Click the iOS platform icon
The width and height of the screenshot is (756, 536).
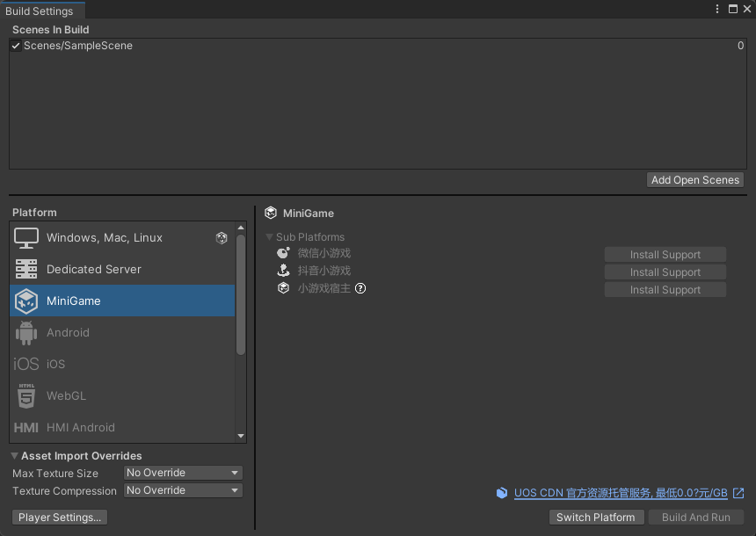coord(26,365)
